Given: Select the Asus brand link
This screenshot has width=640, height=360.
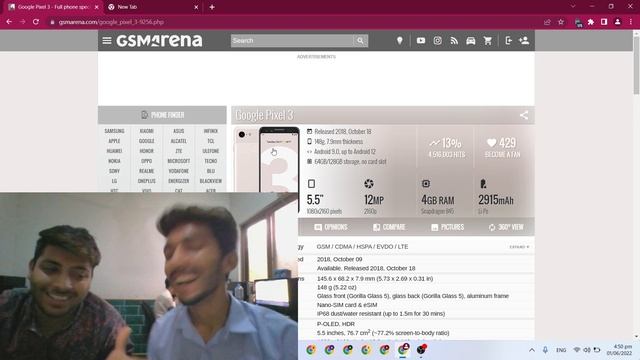Looking at the screenshot, I should [x=179, y=131].
